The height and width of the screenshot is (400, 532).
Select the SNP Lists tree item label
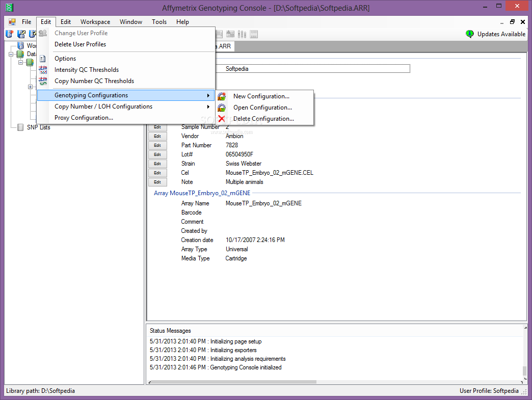(x=38, y=127)
